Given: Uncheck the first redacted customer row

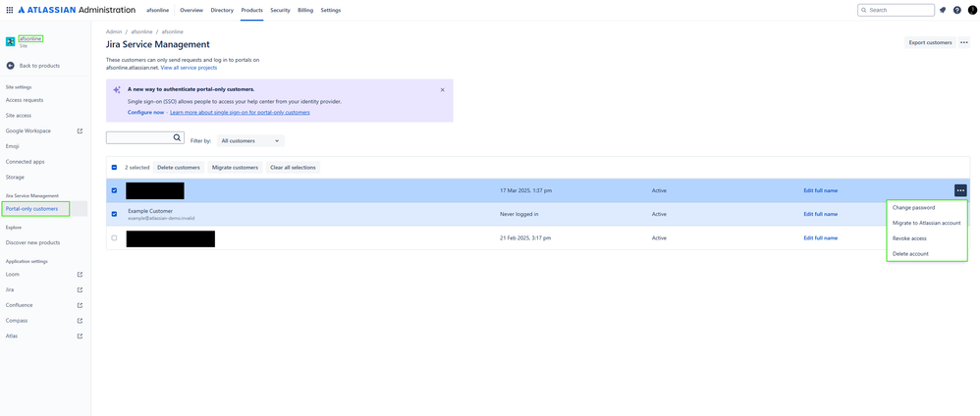Looking at the screenshot, I should click(x=114, y=190).
